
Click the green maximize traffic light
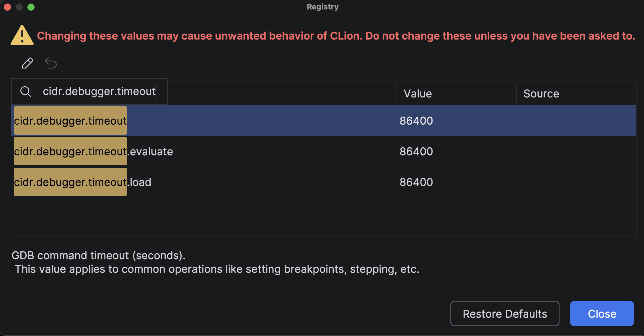pos(31,7)
